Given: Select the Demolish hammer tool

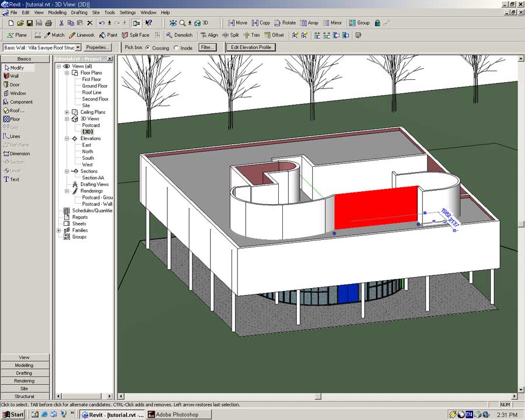Looking at the screenshot, I should coord(180,35).
